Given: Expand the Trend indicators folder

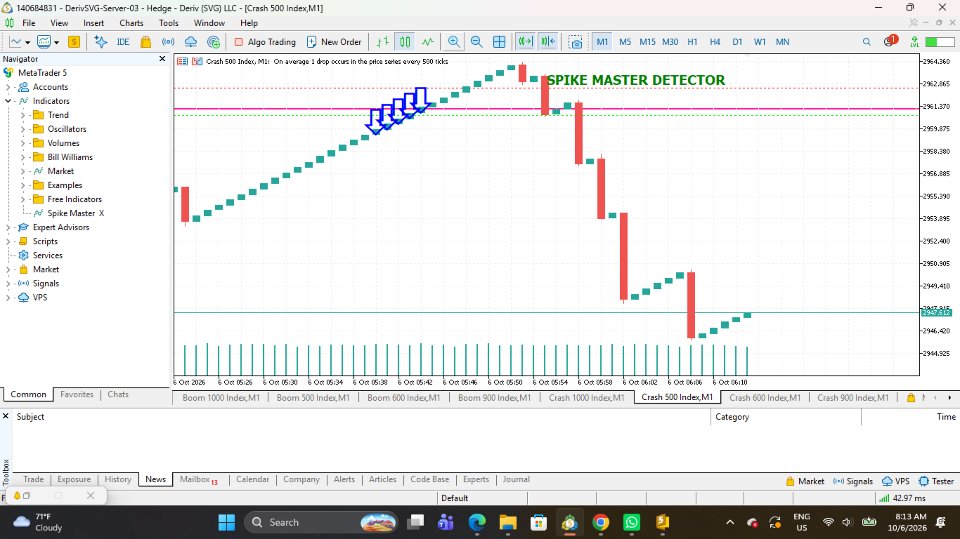Looking at the screenshot, I should (23, 115).
